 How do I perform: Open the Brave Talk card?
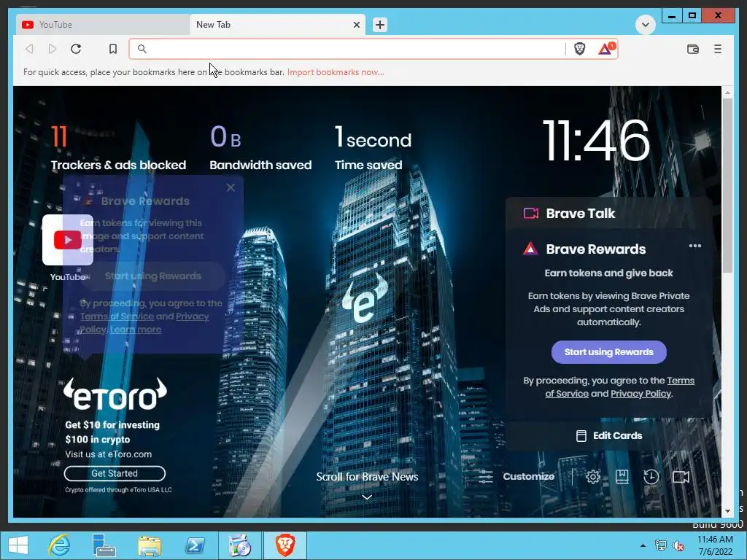click(609, 214)
